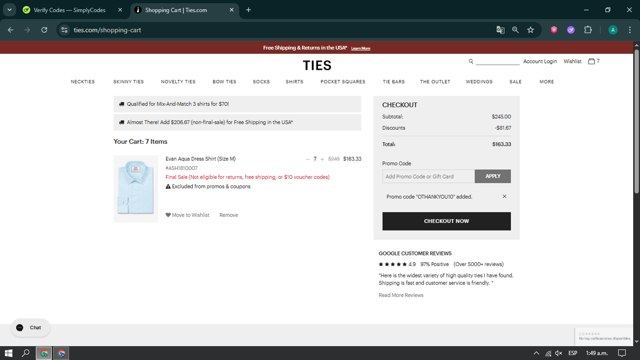Open the Neckties menu

pyautogui.click(x=82, y=82)
